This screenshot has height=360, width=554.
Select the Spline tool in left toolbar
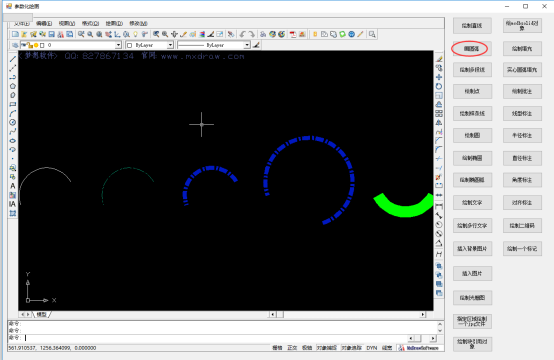click(x=13, y=132)
